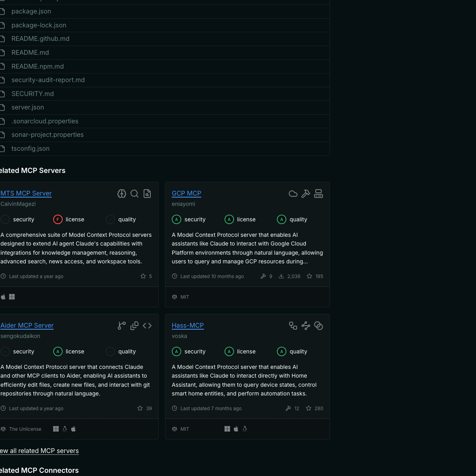Open the Hass-MCP server page
This screenshot has width=476, height=476.
coord(188,325)
